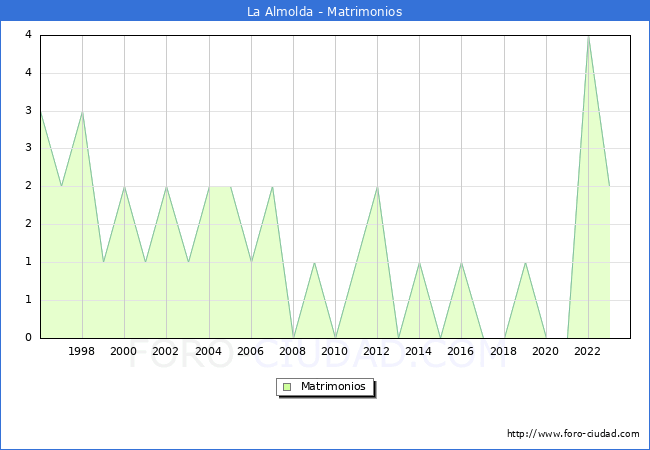650x450 pixels.
Task: Click the x-axis label 2008
Action: point(293,351)
